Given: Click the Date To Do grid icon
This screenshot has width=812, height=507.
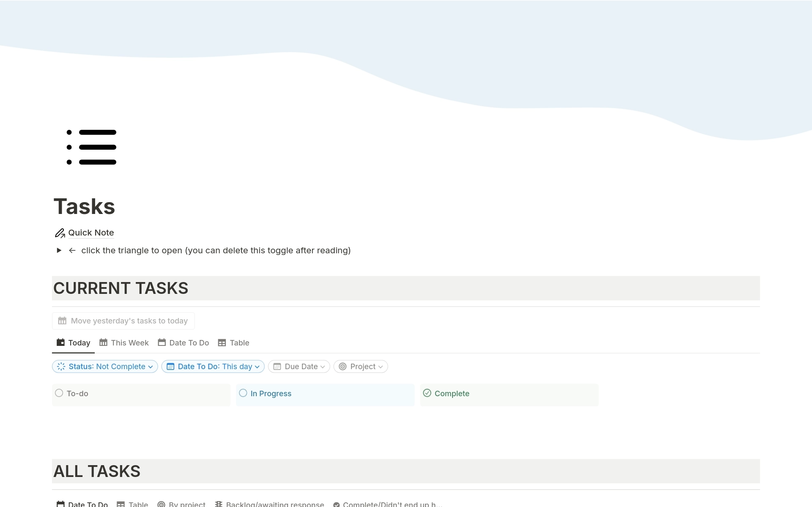Looking at the screenshot, I should click(x=162, y=343).
